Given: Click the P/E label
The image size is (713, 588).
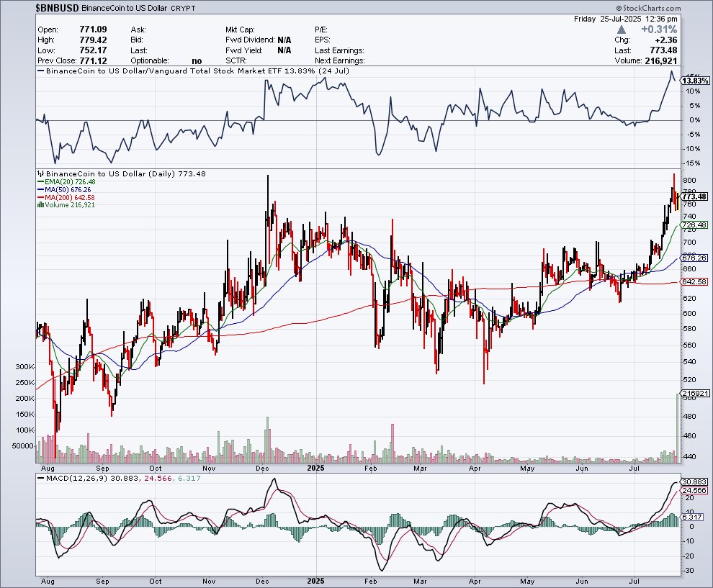Looking at the screenshot, I should coord(323,30).
